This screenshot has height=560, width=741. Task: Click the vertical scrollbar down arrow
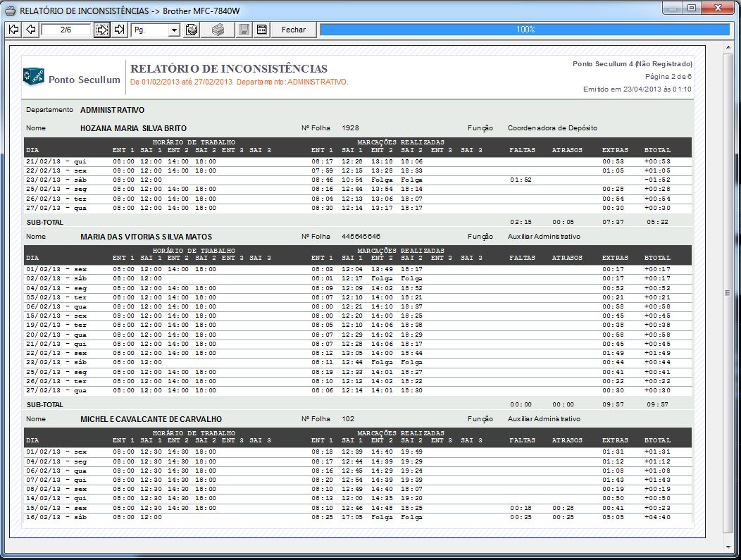tap(728, 547)
